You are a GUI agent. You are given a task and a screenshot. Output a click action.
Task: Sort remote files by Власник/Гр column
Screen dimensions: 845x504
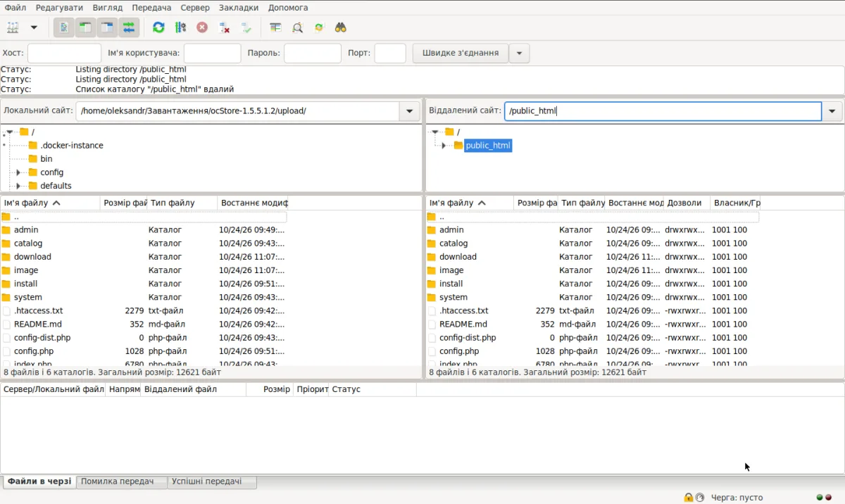coord(736,203)
